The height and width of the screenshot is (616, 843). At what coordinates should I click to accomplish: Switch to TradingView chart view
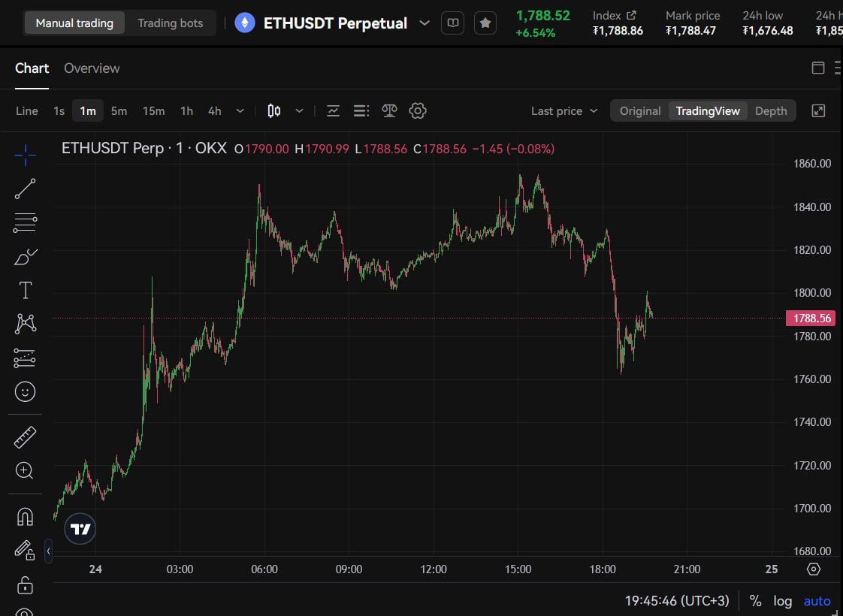pos(708,111)
